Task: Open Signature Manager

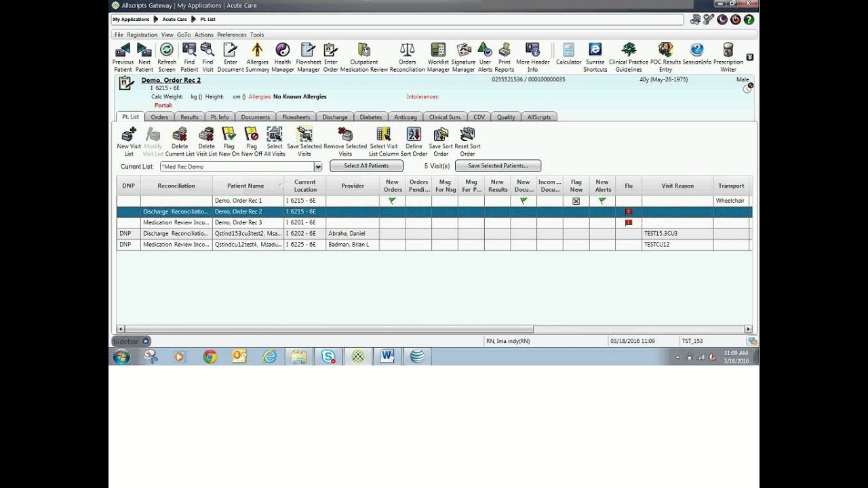Action: [x=464, y=57]
